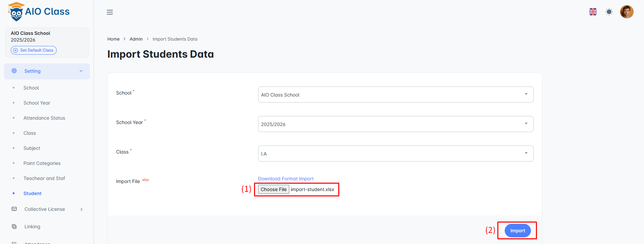
Task: Open the School Year dropdown
Action: tap(395, 124)
